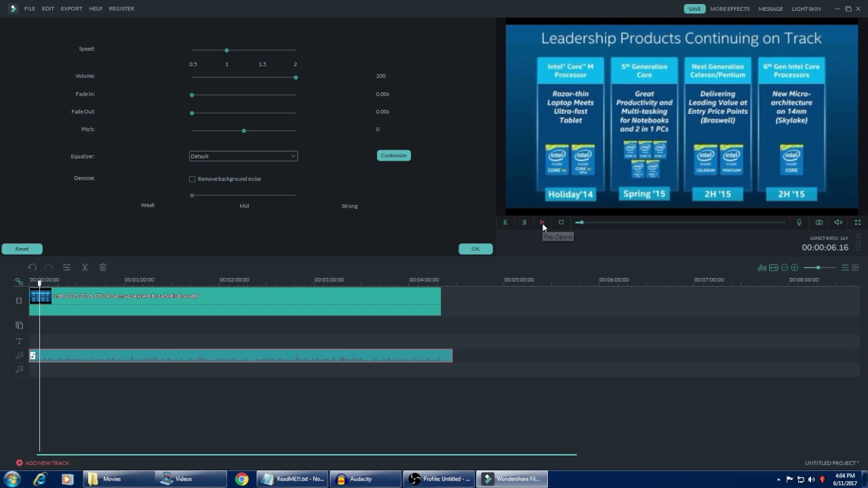Show hidden system tray icons
Screen dimensions: 868x488
[x=778, y=480]
